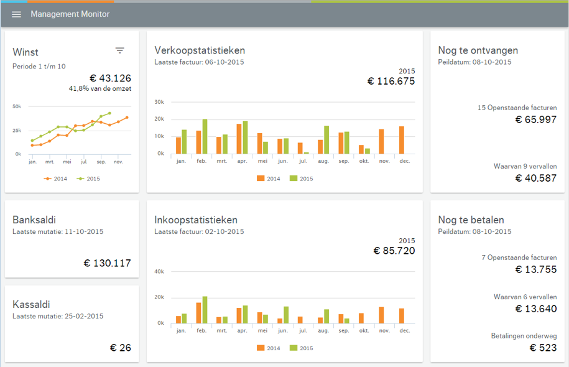
Task: Open the Winst filter icon
Action: (x=120, y=50)
